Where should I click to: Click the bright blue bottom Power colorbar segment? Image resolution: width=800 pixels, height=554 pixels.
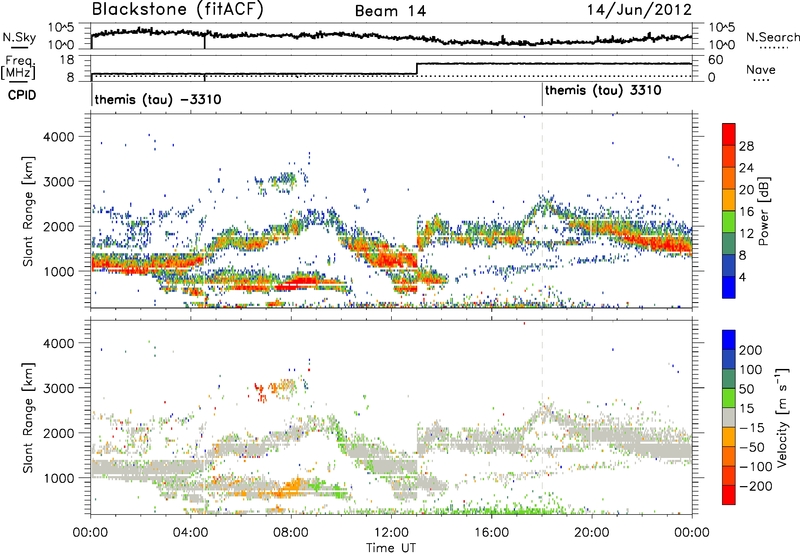tap(729, 288)
